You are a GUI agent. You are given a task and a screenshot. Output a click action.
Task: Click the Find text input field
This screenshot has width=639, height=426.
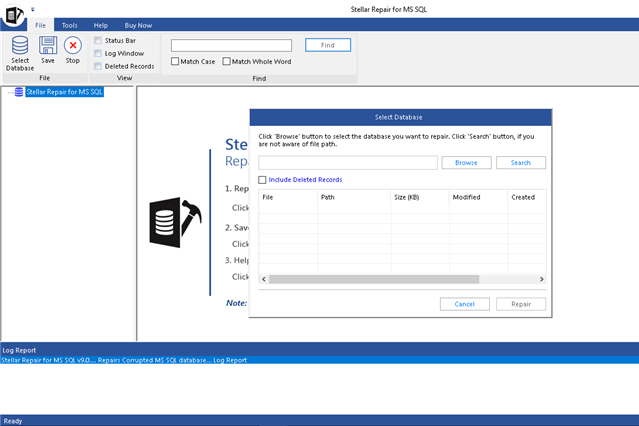231,45
